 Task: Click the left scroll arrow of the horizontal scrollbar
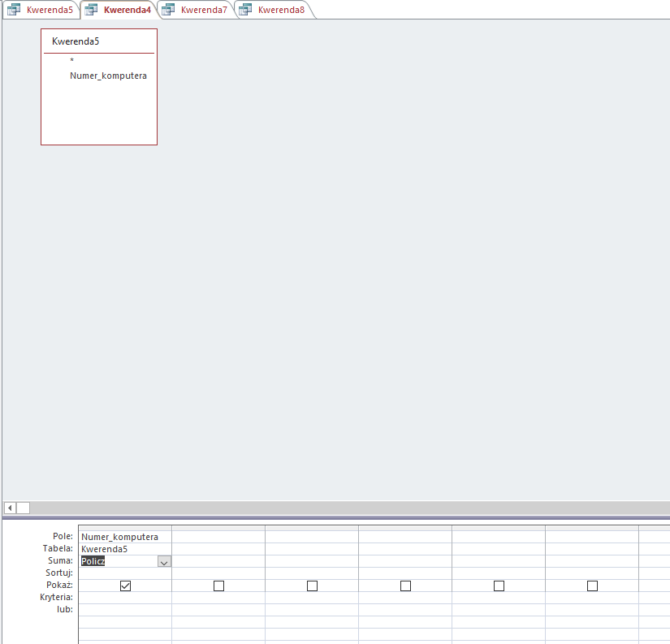point(11,508)
